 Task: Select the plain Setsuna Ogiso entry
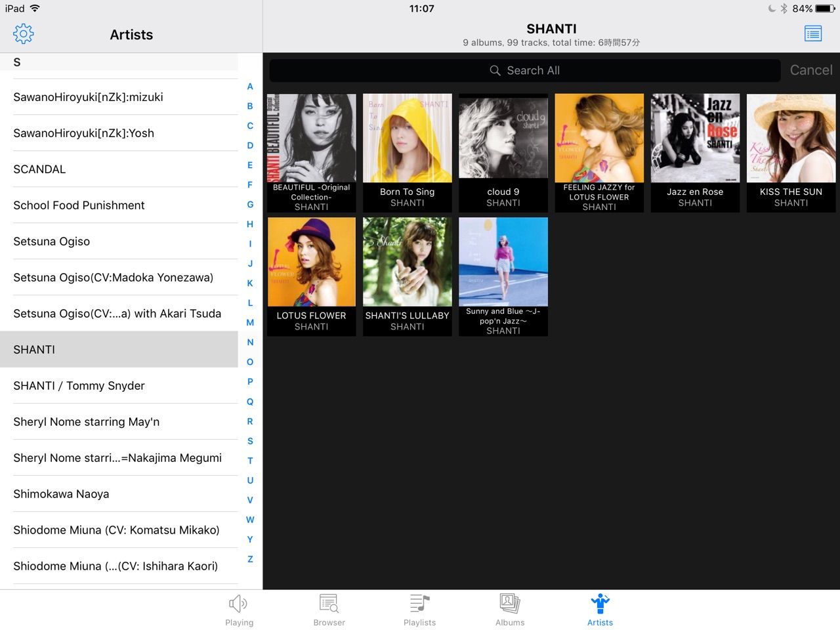119,241
